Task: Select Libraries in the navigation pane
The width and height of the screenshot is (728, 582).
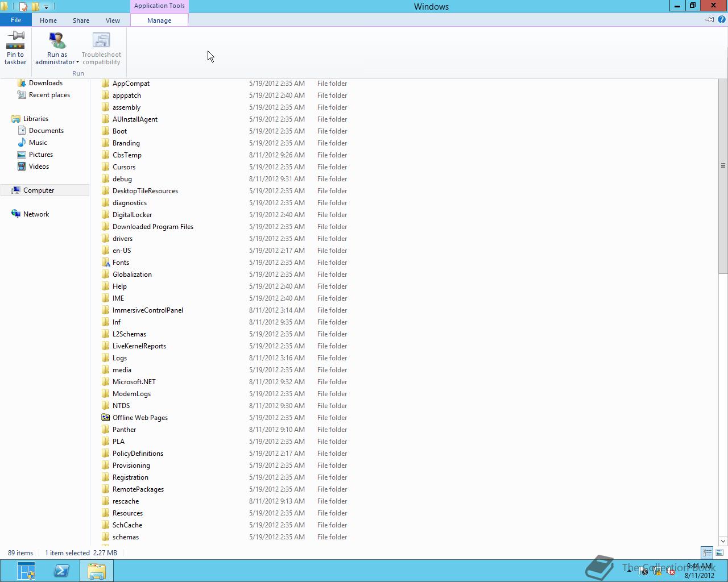Action: pos(36,119)
